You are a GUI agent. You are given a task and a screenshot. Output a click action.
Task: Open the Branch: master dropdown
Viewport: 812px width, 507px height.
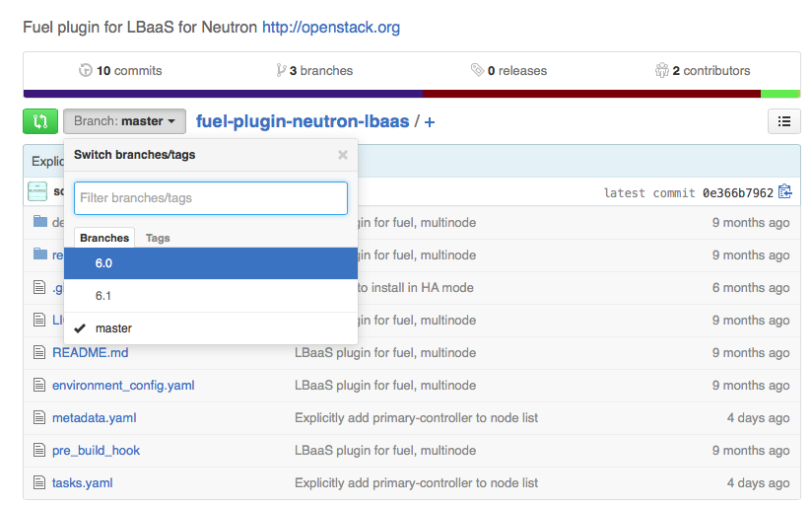[124, 121]
